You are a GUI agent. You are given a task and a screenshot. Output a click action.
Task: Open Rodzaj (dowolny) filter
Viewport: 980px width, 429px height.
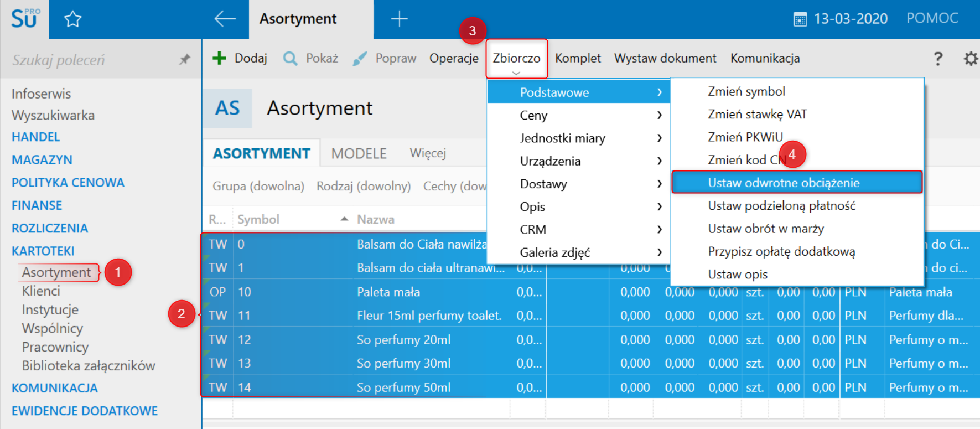(364, 186)
